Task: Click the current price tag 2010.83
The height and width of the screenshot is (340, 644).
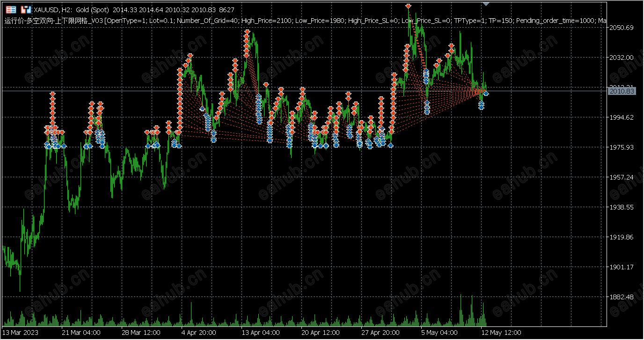Action: coord(622,91)
